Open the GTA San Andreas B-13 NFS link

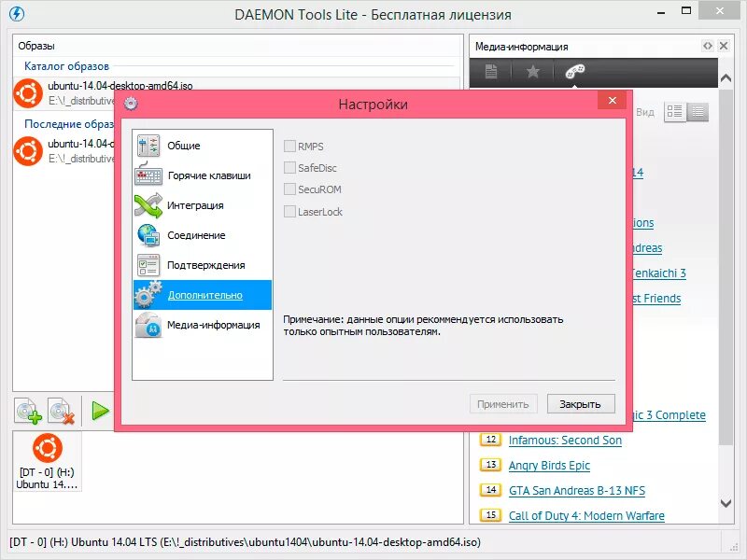coord(577,491)
